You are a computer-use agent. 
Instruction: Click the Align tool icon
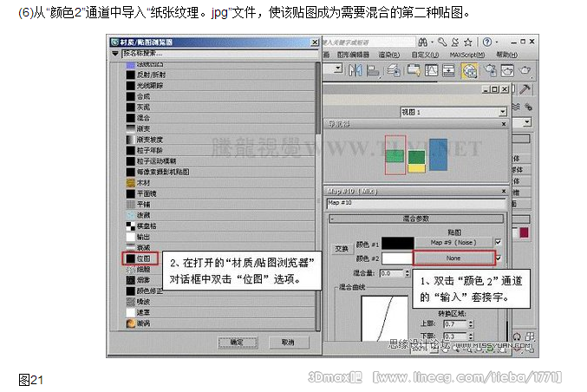[373, 70]
